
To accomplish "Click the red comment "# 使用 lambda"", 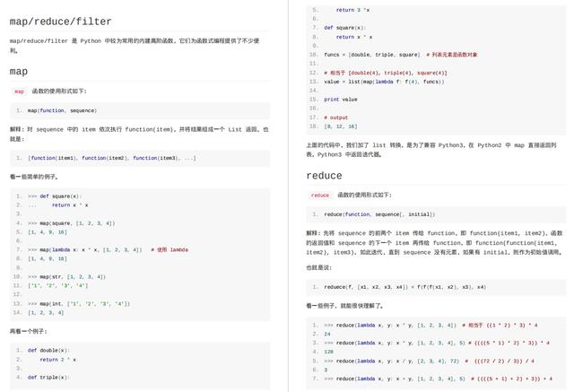I will click(170, 249).
